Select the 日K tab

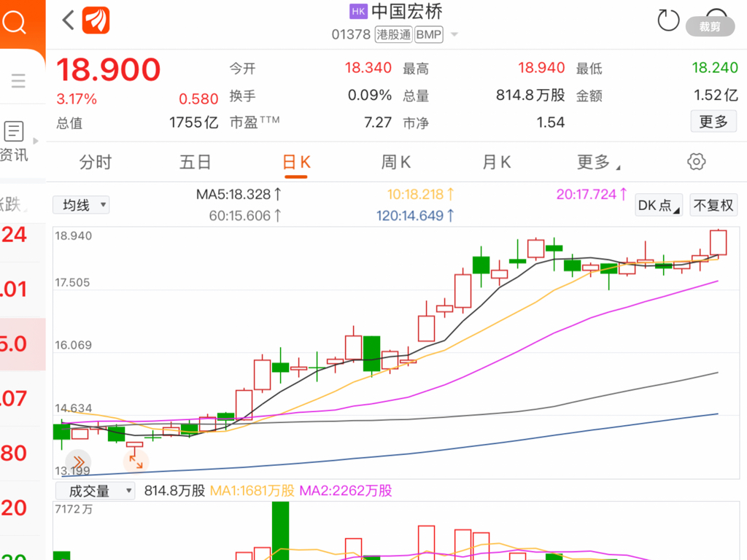click(296, 163)
